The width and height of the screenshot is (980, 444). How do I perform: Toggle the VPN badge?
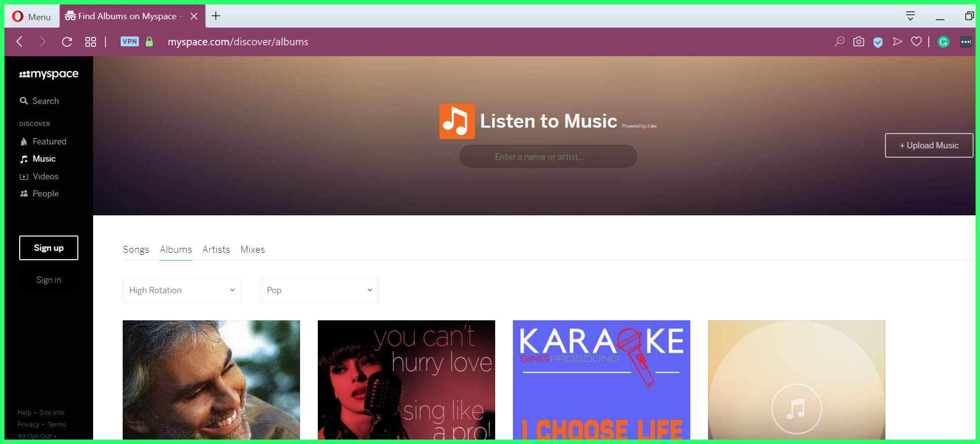coord(130,41)
